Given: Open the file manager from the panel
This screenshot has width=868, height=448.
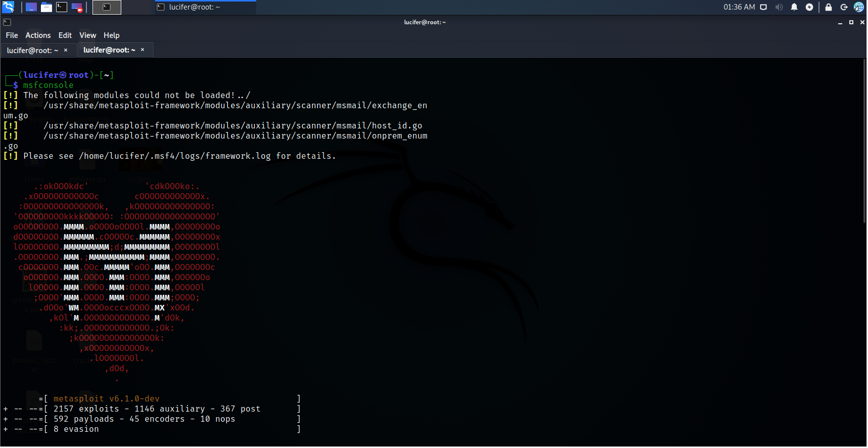Looking at the screenshot, I should [46, 7].
